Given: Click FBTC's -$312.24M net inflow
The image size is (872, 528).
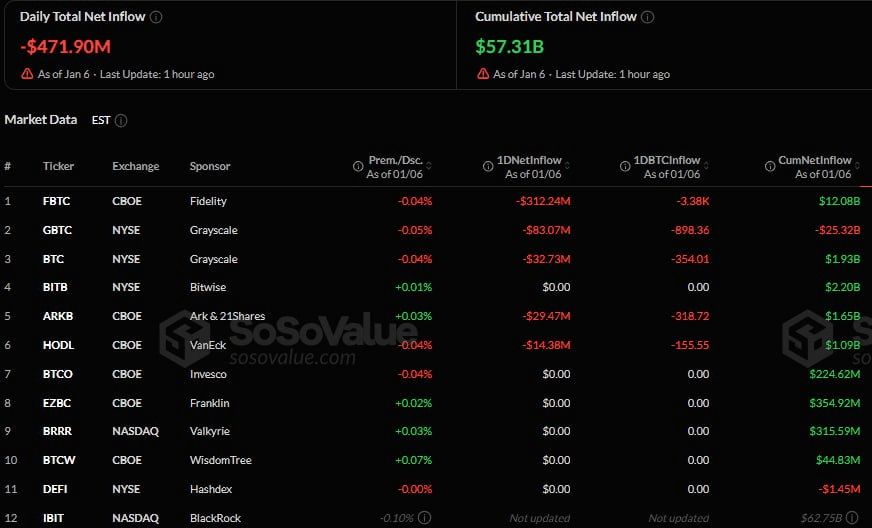Looking at the screenshot, I should click(x=543, y=201).
